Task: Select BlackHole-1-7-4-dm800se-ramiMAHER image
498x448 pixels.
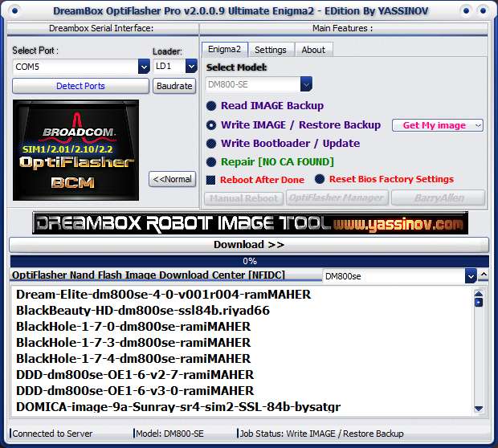Action: [x=133, y=359]
